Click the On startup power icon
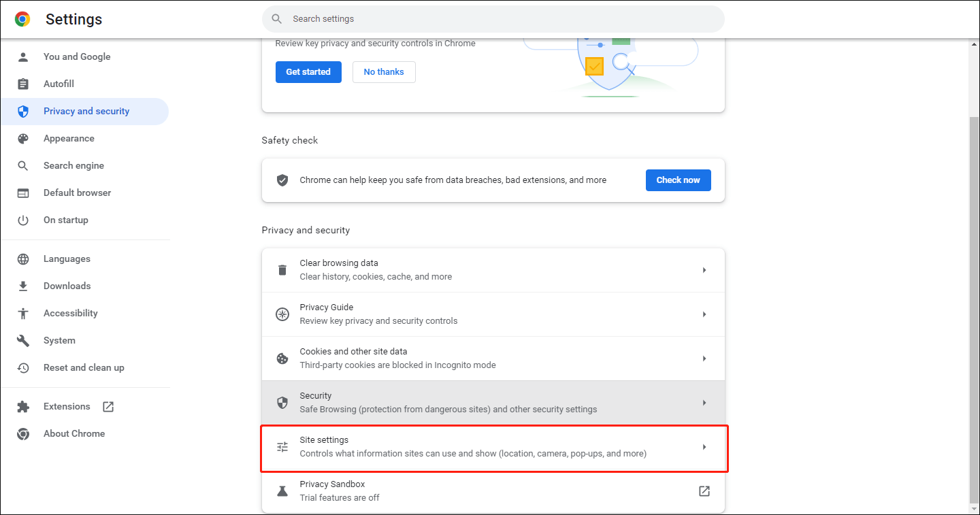Viewport: 980px width, 515px height. click(x=23, y=220)
